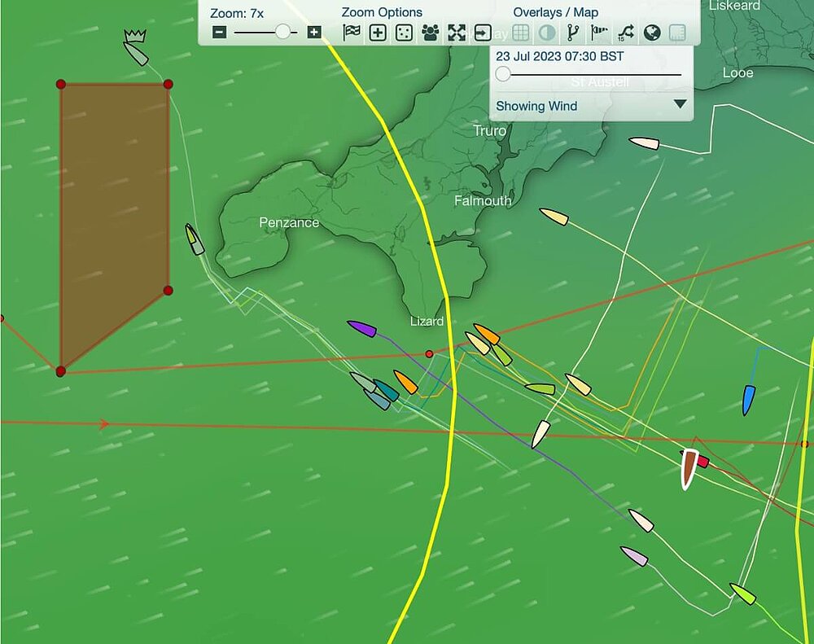Select the cream boat below the time panel

pyautogui.click(x=644, y=143)
